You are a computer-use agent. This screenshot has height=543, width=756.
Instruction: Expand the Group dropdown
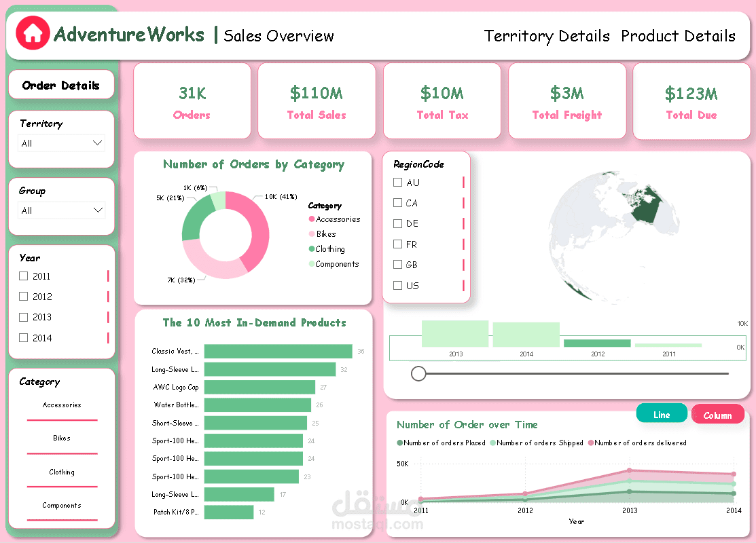tap(61, 210)
